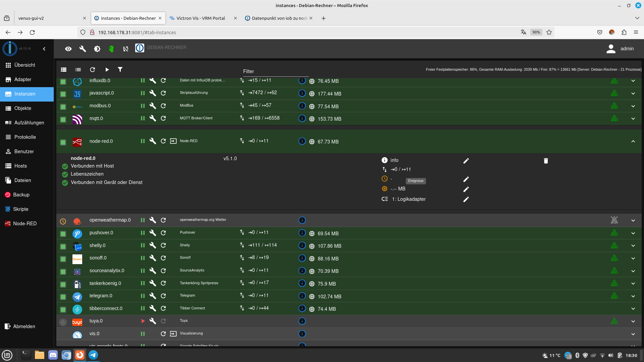Pause the telegram.0 instance

[x=143, y=296]
